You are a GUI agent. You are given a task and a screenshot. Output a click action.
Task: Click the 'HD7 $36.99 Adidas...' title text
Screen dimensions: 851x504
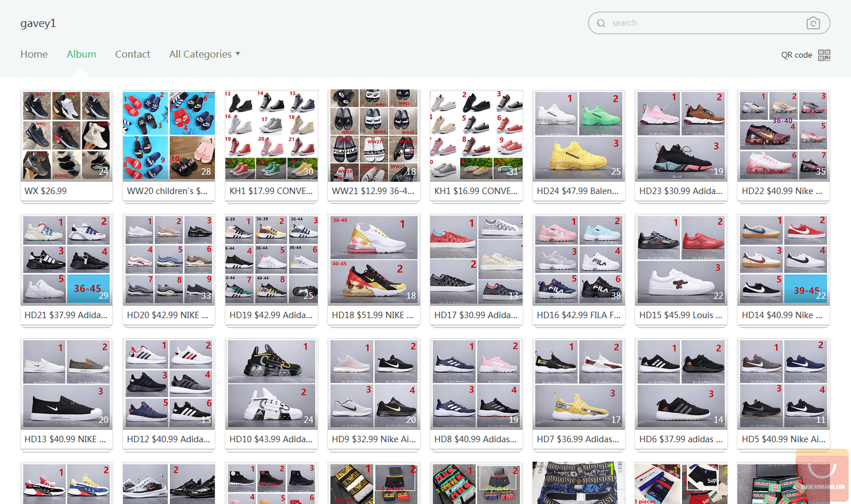[578, 439]
